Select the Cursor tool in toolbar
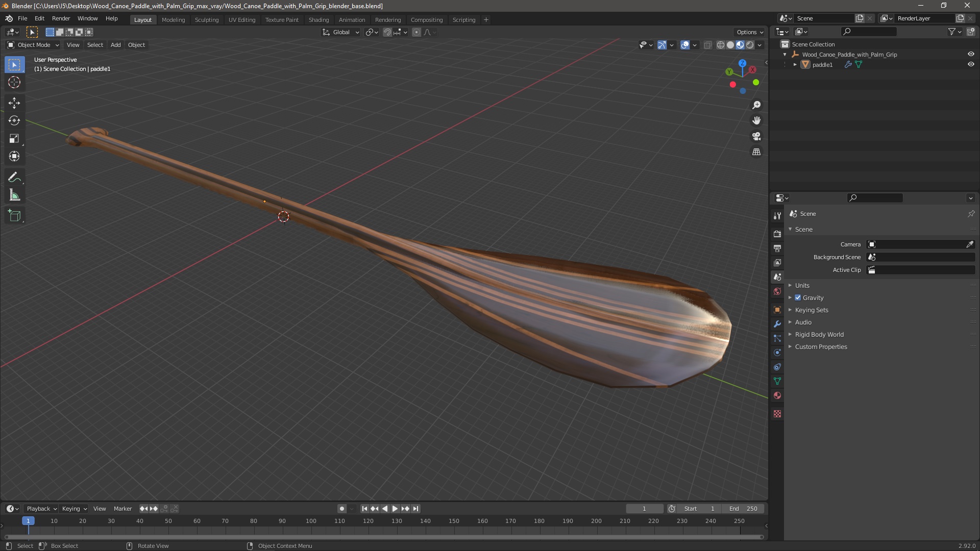Screen dimensions: 980x551 click(x=14, y=82)
